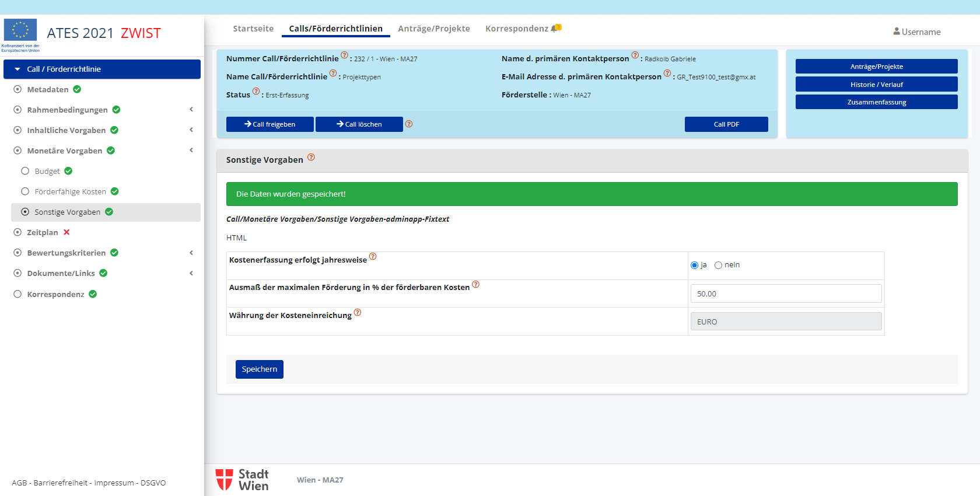Click the Korrespondenz notification bell icon
The height and width of the screenshot is (496, 980).
click(555, 28)
